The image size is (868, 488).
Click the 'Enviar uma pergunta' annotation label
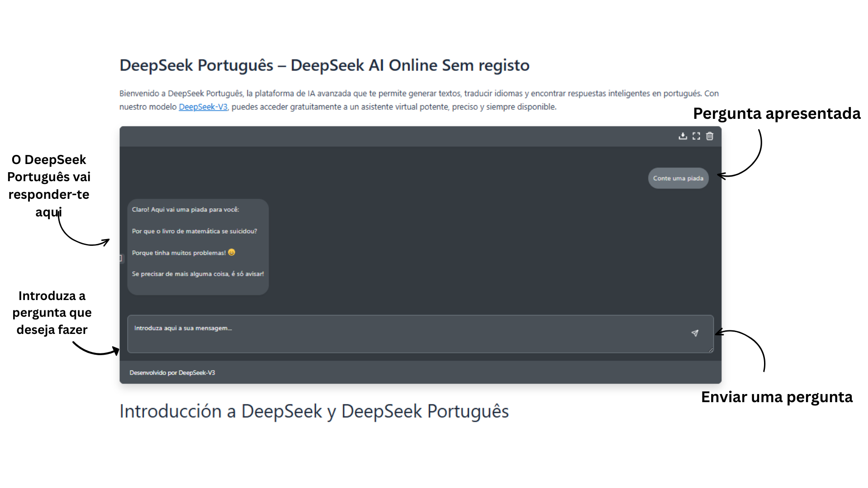(776, 397)
